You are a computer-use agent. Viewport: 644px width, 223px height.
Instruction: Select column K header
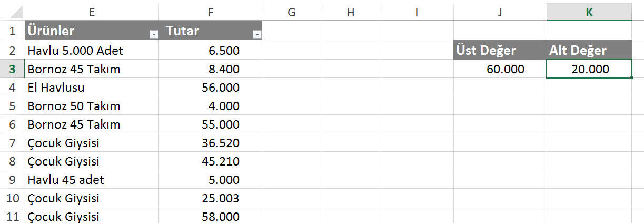(589, 12)
